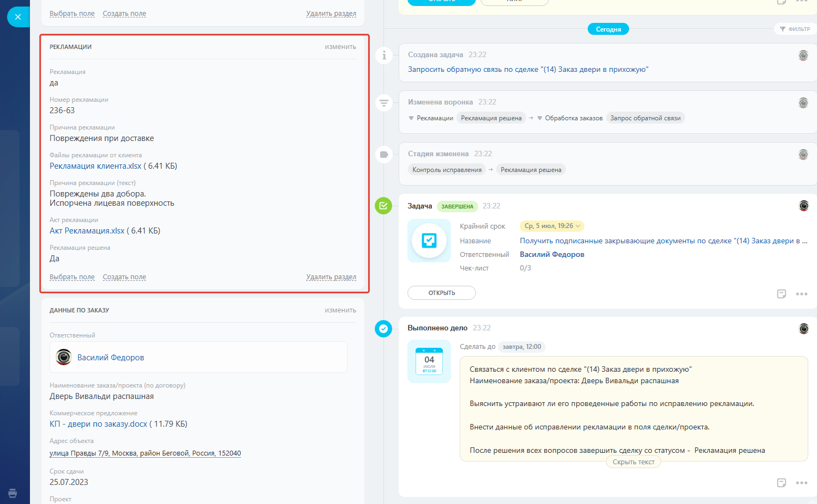Click the claim number 236-63
Screen dimensions: 817x504
coord(62,110)
